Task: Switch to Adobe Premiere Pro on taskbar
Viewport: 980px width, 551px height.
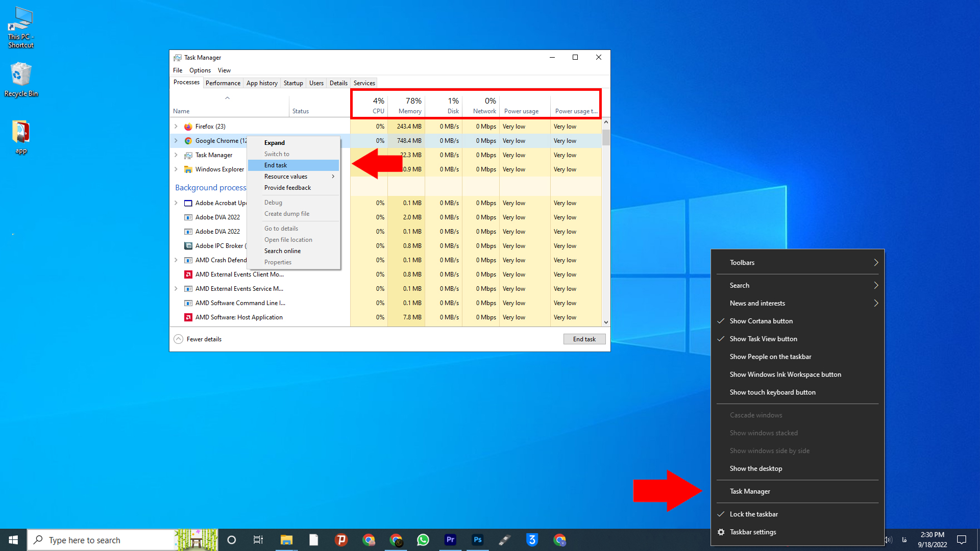Action: tap(450, 540)
